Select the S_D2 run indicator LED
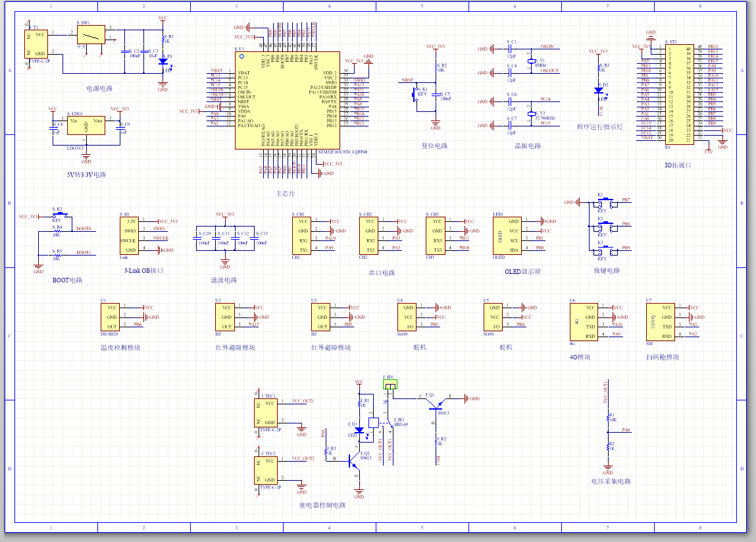The width and height of the screenshot is (756, 542). point(599,90)
